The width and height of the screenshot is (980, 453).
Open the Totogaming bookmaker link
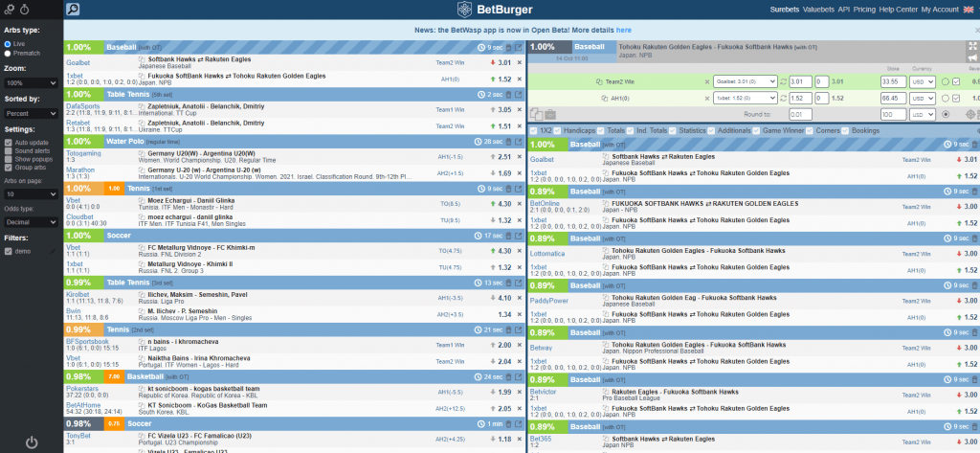[84, 156]
